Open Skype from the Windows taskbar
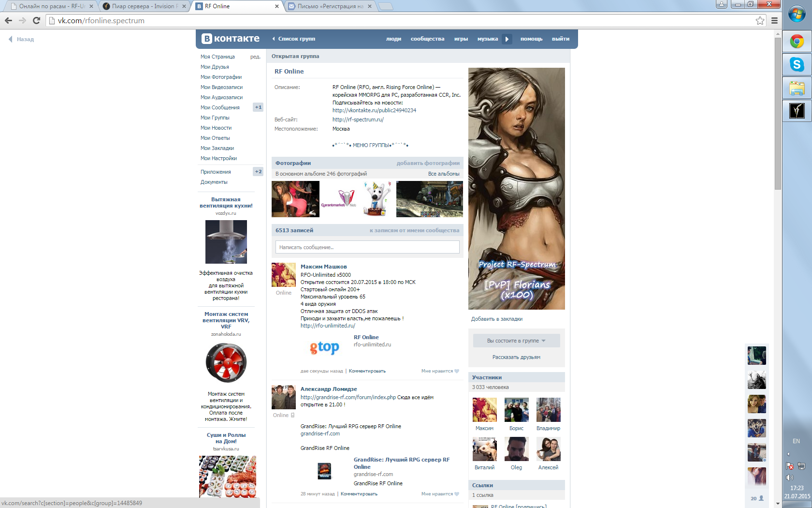 coord(797,64)
